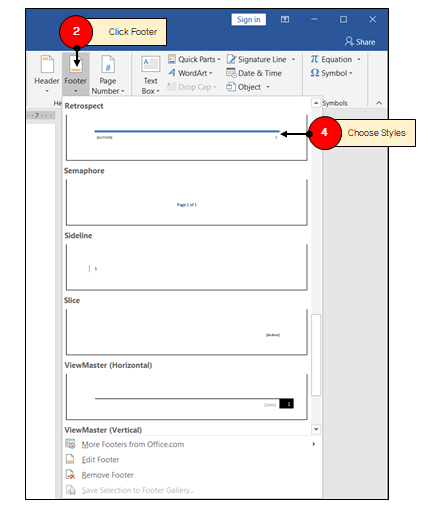Click the Edit Footer page icon
This screenshot has height=517, width=430.
pos(70,459)
